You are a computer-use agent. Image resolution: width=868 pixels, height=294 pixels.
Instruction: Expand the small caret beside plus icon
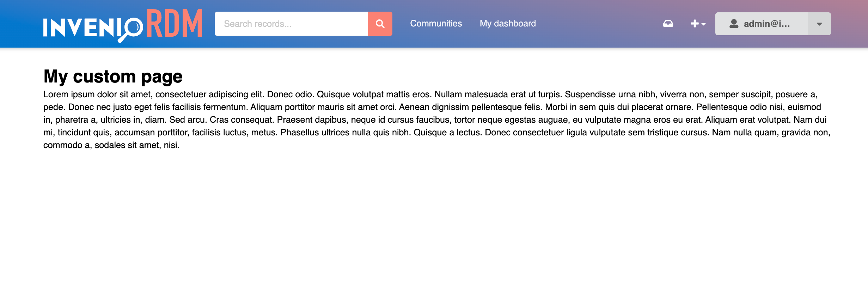pos(704,24)
